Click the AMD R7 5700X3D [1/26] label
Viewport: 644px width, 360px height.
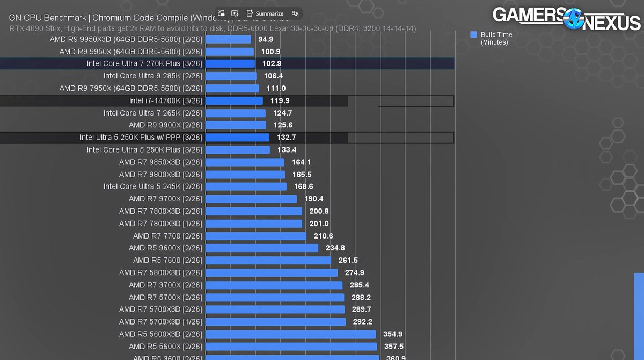[x=160, y=321]
